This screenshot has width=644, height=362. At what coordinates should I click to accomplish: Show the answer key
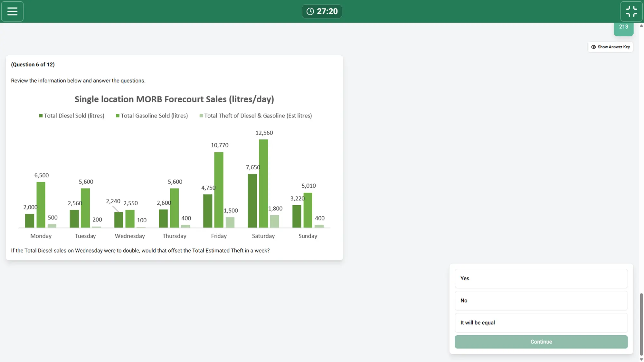611,47
